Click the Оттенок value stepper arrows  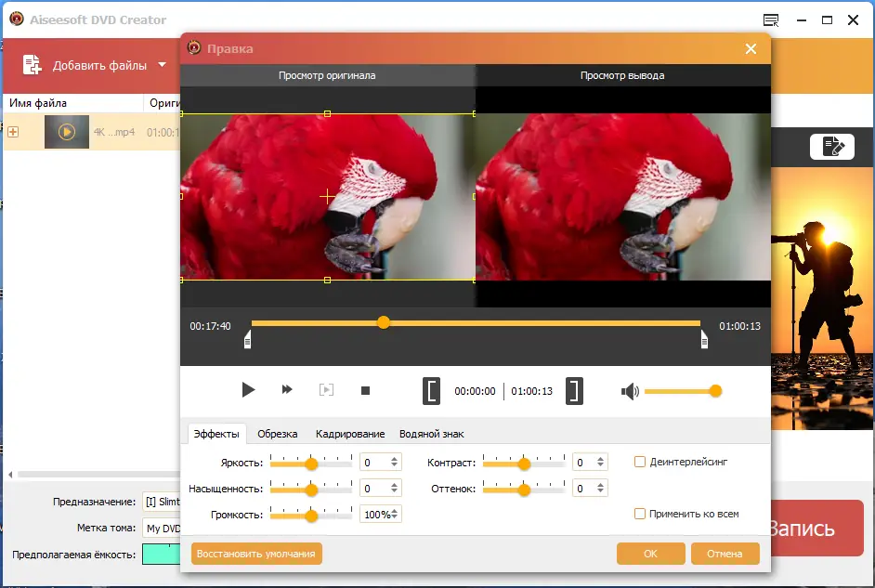(x=600, y=488)
